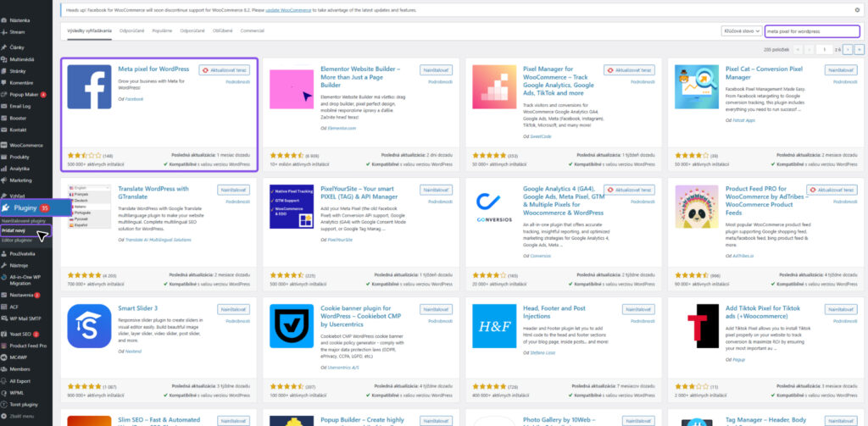
Task: Switch to Obľúbené tab
Action: point(223,31)
